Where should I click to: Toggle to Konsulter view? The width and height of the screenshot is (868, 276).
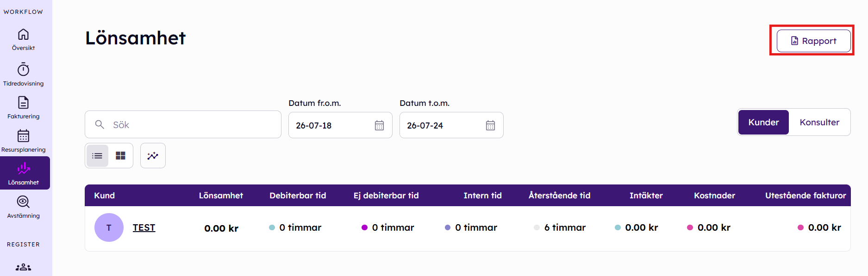[x=819, y=123]
